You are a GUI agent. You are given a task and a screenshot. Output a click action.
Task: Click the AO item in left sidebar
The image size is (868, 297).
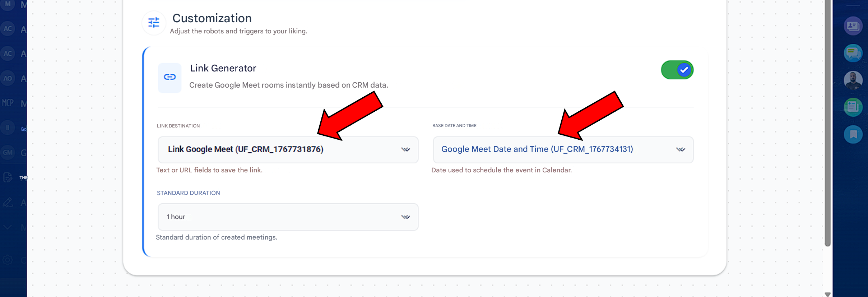coord(8,78)
